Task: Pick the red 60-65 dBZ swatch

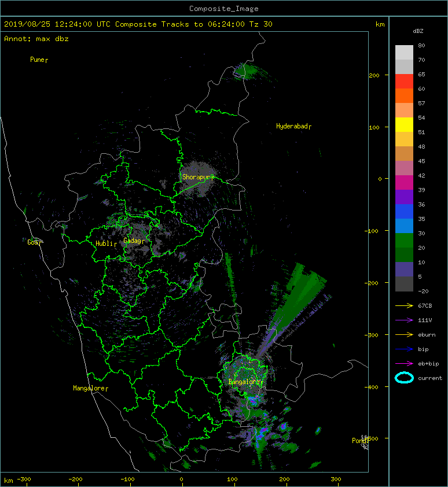Action: [x=404, y=82]
